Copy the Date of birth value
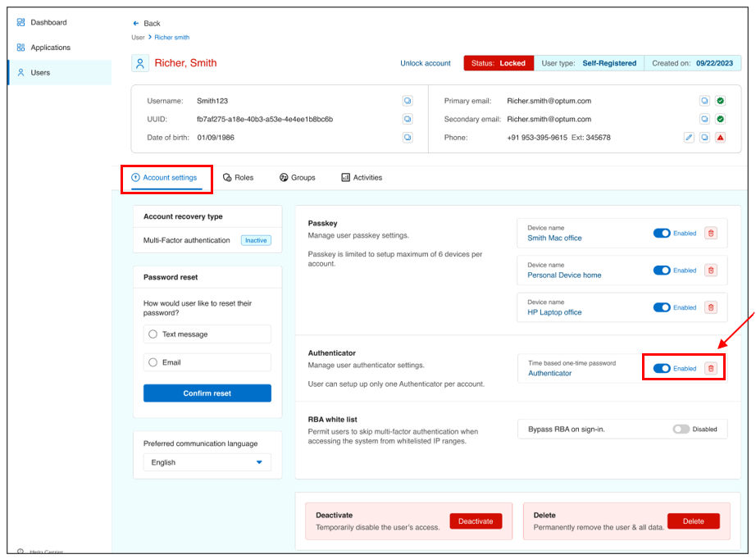Screen dimensions: 756x559 pyautogui.click(x=408, y=138)
